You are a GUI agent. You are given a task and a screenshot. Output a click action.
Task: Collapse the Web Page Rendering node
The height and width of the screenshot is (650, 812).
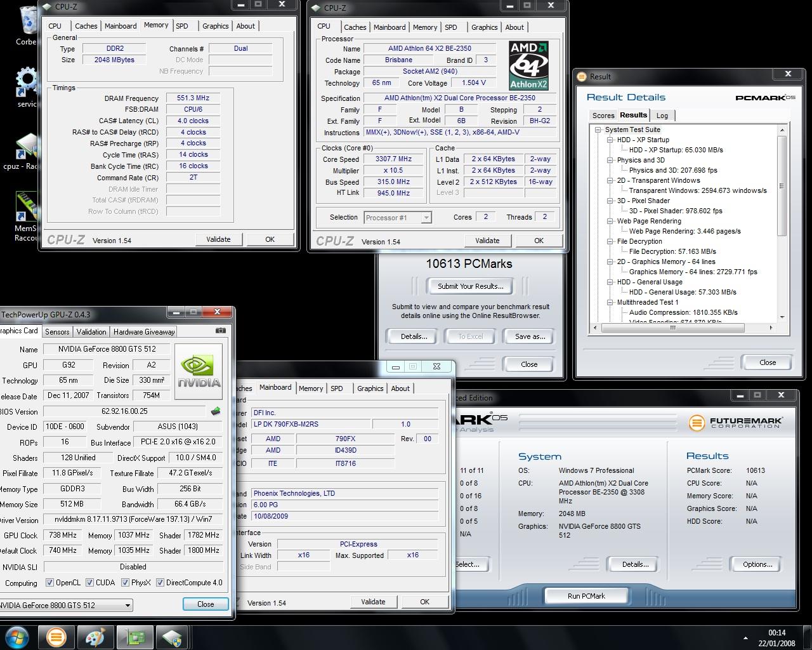(610, 221)
